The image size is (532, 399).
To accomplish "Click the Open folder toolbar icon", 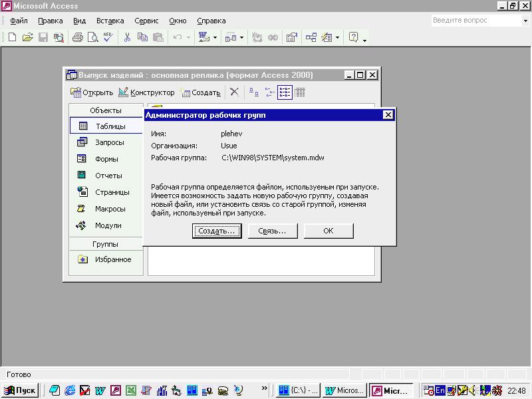I will pyautogui.click(x=27, y=37).
